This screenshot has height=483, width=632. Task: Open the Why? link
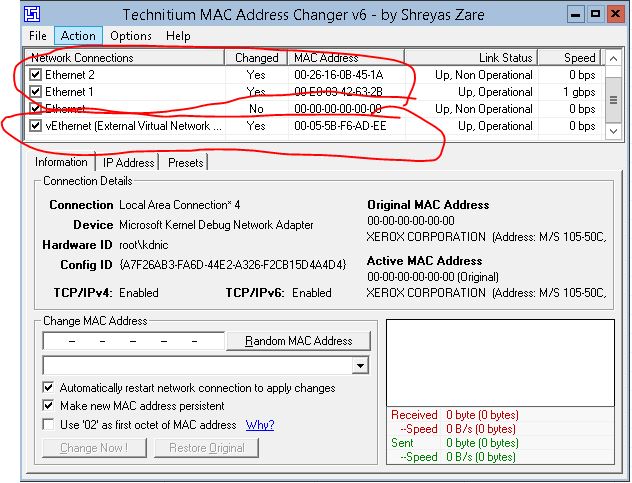[260, 425]
